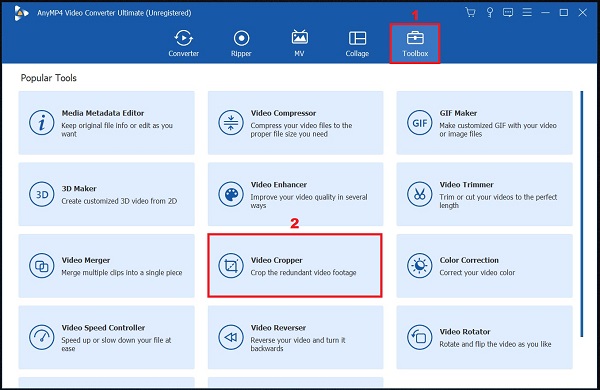Screen dimensions: 600x390
Task: Open the Converter tab
Action: pyautogui.click(x=184, y=44)
